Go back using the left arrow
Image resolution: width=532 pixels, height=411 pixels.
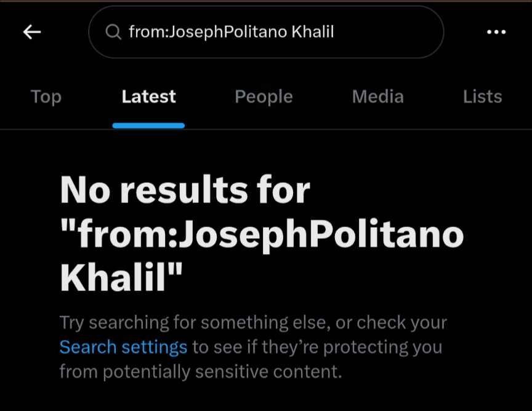tap(31, 32)
